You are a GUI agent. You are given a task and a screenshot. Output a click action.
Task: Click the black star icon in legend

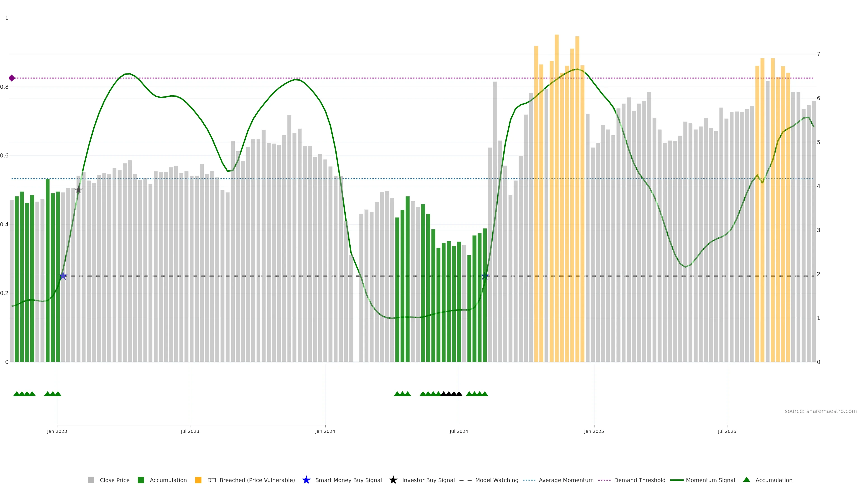pos(393,480)
